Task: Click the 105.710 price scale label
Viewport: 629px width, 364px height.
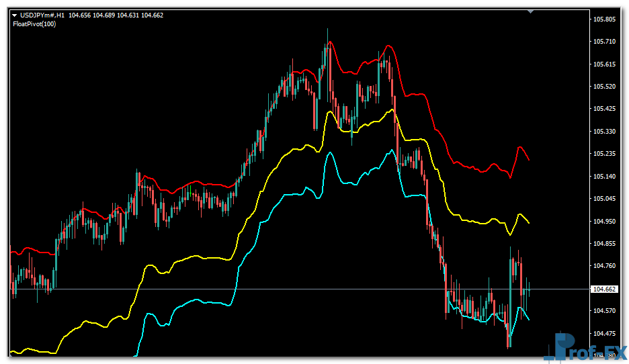Action: pos(605,42)
